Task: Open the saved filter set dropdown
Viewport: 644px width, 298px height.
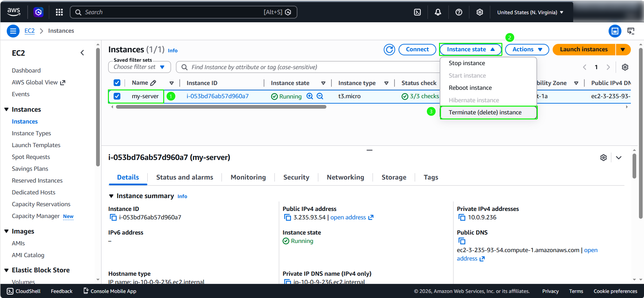Action: [x=140, y=67]
